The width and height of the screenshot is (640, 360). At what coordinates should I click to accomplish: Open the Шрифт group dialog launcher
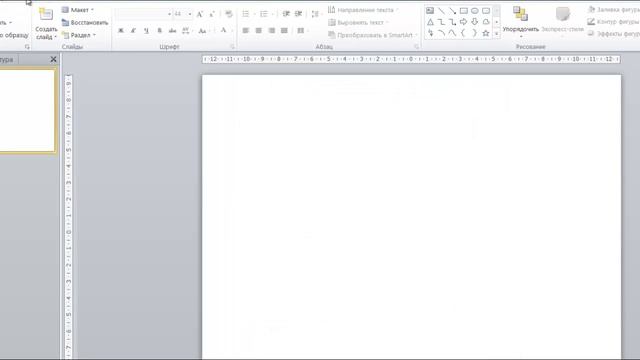tap(232, 47)
